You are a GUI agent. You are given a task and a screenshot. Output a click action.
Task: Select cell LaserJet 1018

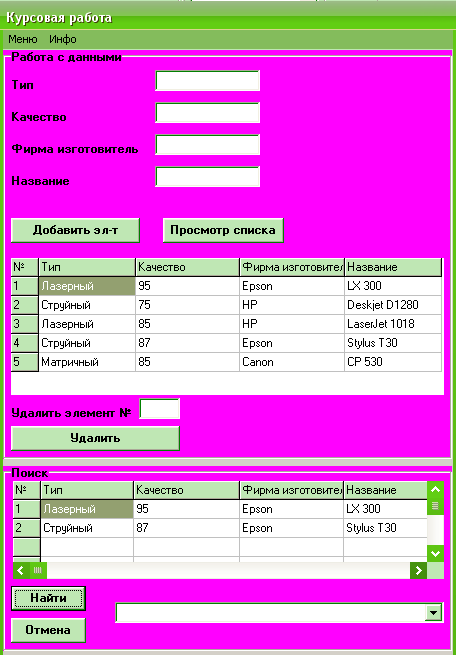393,324
